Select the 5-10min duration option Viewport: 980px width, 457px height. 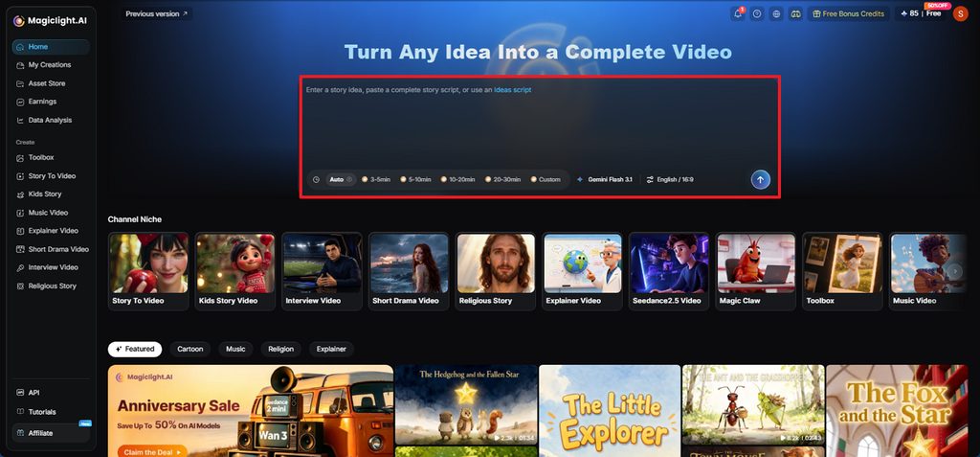[x=415, y=180]
